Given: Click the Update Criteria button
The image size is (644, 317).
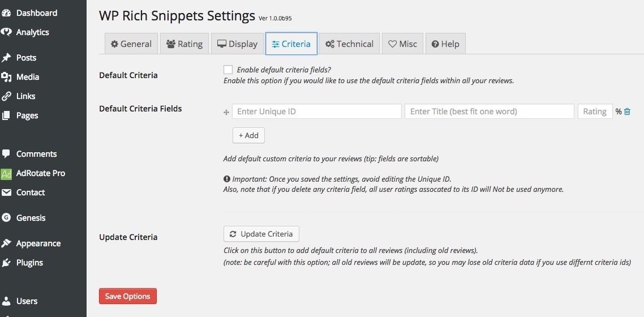Looking at the screenshot, I should [261, 234].
